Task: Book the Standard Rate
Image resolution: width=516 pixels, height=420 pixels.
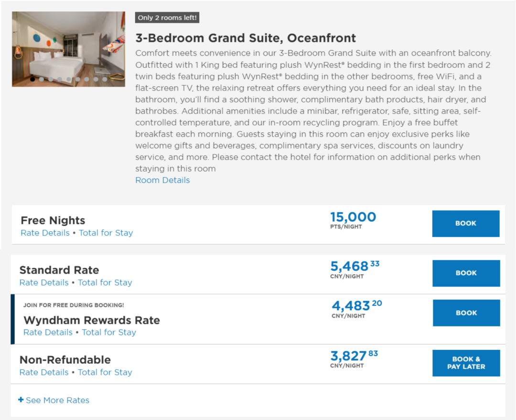Action: pyautogui.click(x=466, y=273)
